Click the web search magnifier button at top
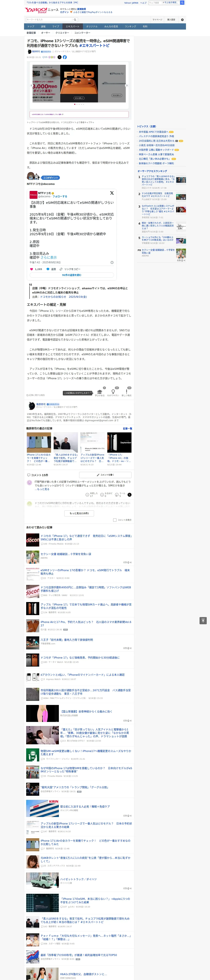Screen dimensions: 210x980 (x=182, y=3)
